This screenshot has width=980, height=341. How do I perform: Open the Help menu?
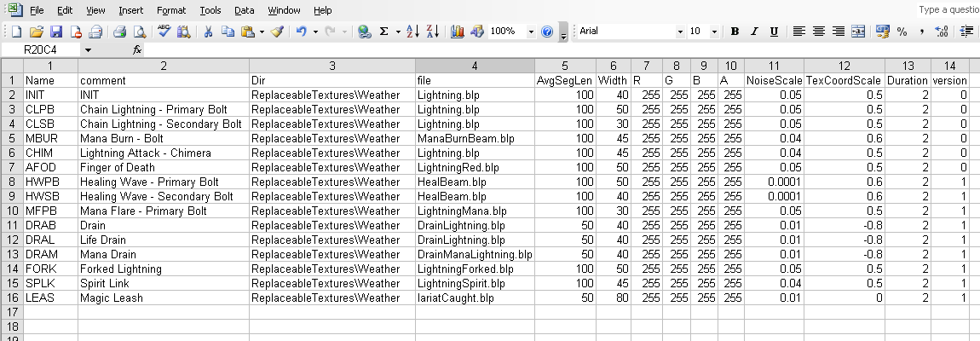(x=322, y=10)
